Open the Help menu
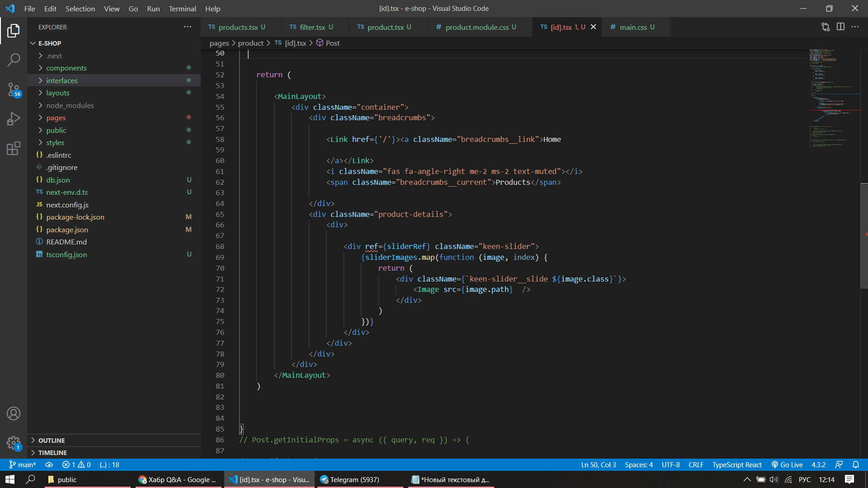 212,9
